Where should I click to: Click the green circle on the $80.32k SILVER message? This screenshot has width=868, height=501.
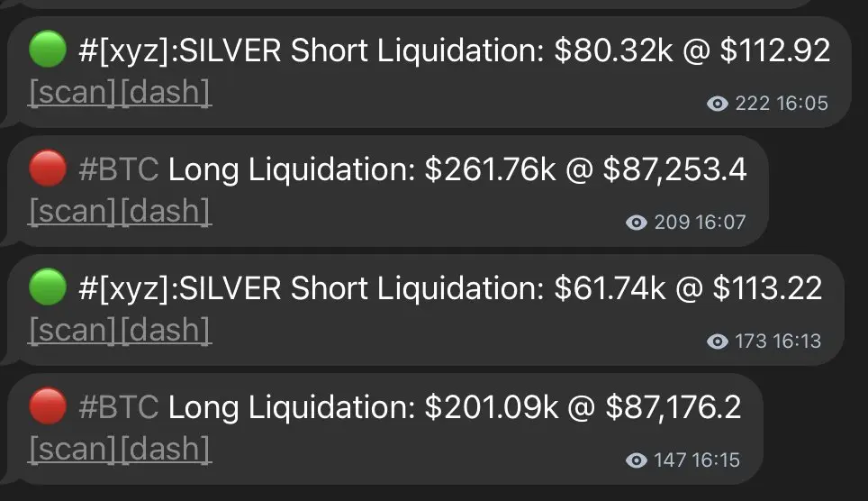(48, 50)
